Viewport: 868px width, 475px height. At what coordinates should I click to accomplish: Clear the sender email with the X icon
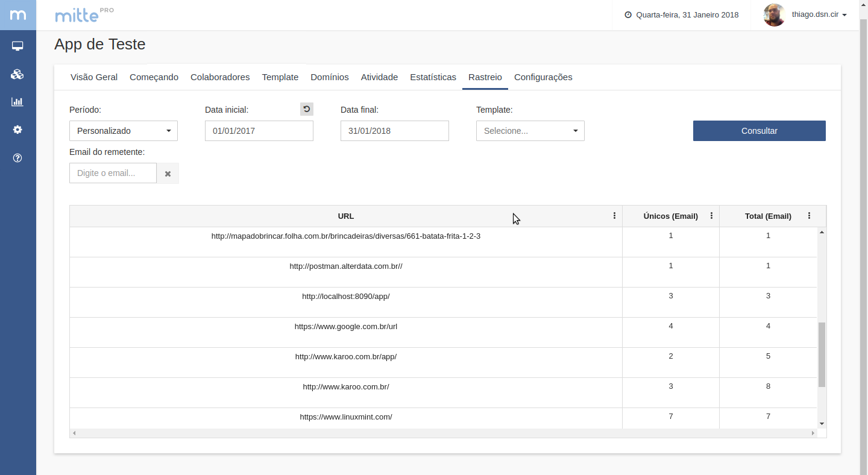coord(168,174)
